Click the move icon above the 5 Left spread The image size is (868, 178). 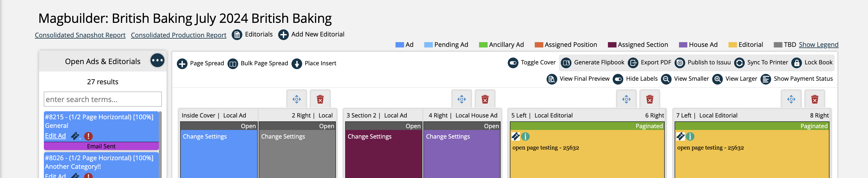tap(626, 99)
